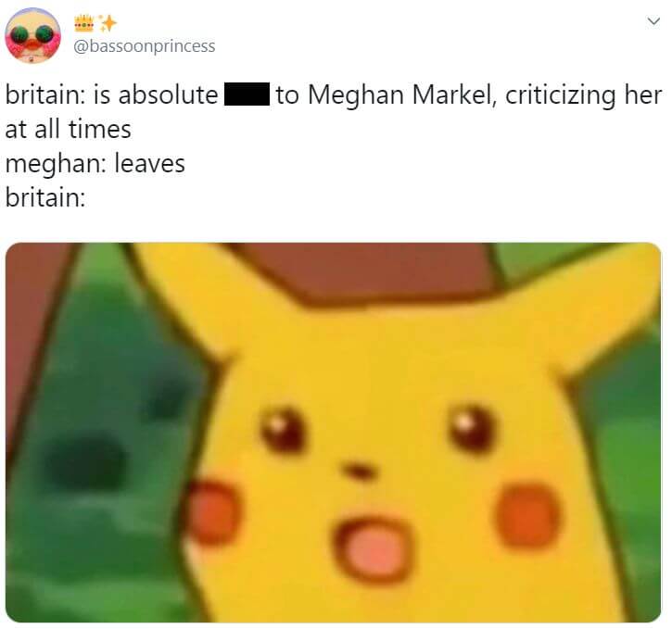Click Pikachu's small black nose
672x629 pixels.
point(359,471)
